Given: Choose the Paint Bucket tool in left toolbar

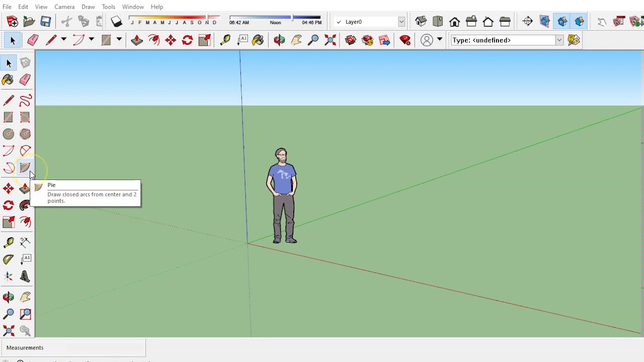Looking at the screenshot, I should [x=9, y=80].
